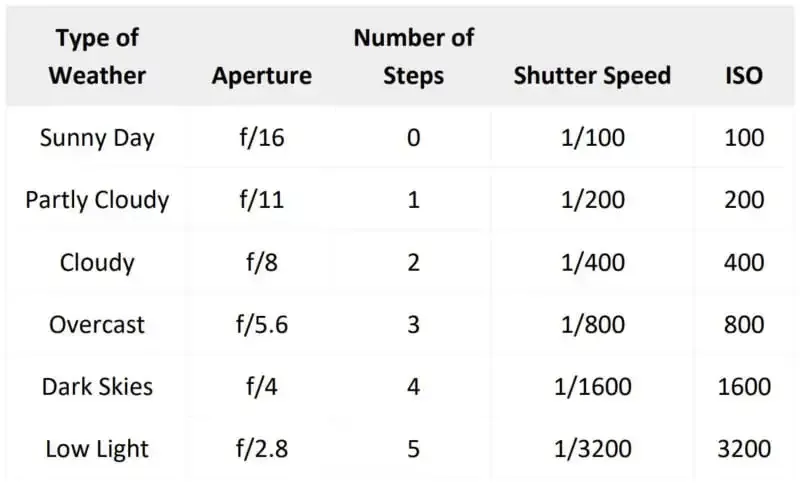Image resolution: width=800 pixels, height=486 pixels.
Task: Select the Partly Cloudy cell
Action: (x=97, y=199)
